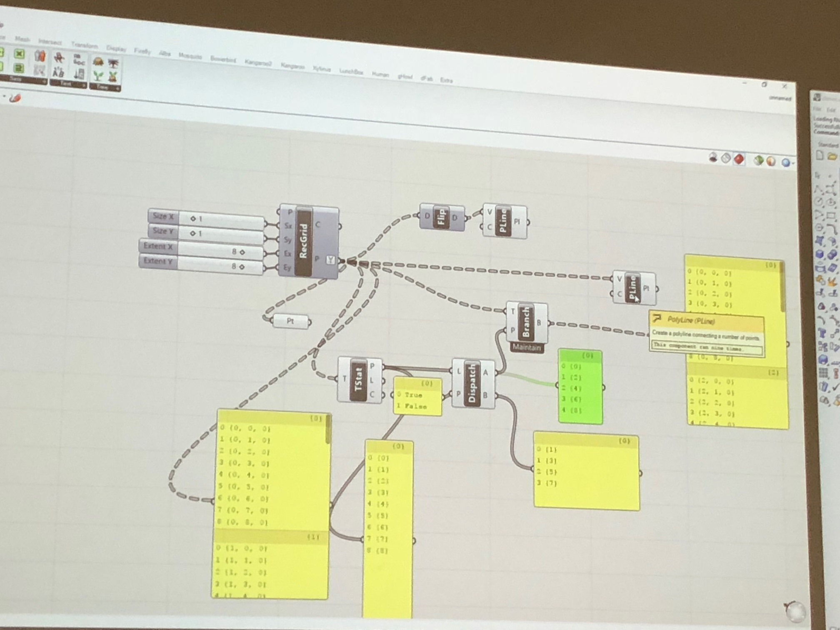The height and width of the screenshot is (630, 840).
Task: Click the Flip Matrix component
Action: click(x=442, y=217)
